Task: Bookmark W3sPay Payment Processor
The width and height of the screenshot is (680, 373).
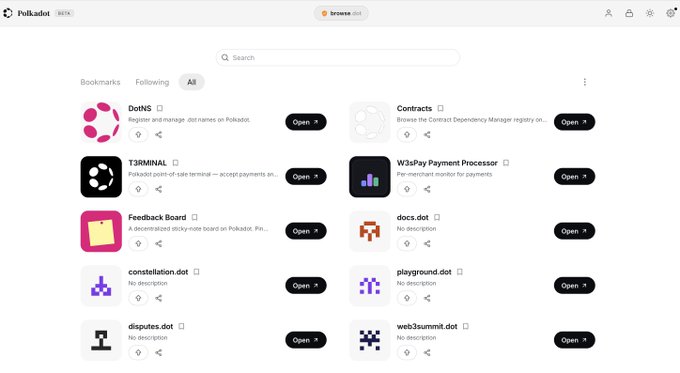Action: (506, 163)
